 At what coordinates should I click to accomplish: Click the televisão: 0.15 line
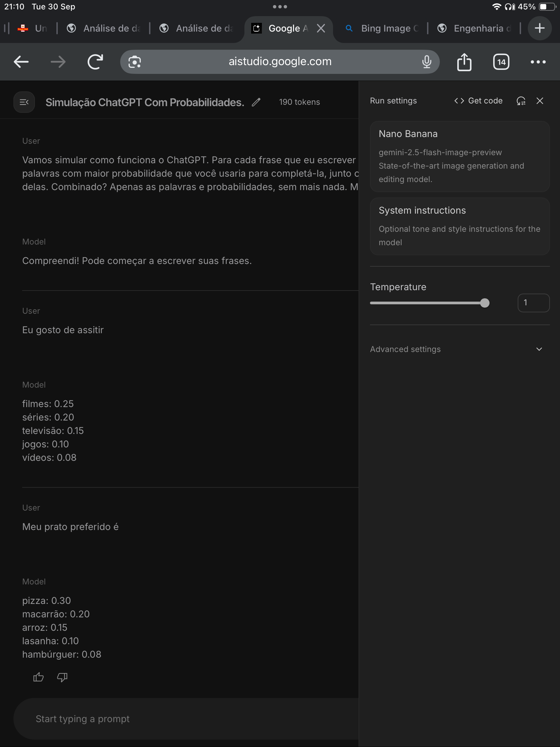pos(53,431)
